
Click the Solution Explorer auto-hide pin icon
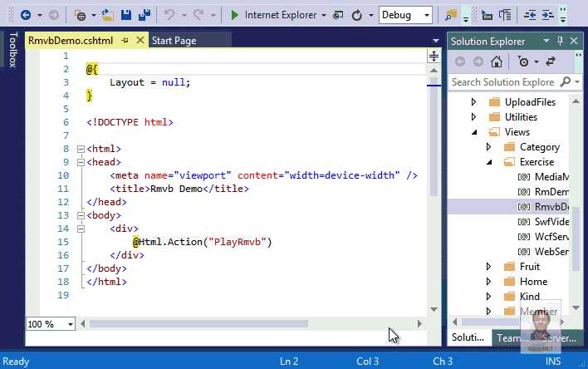(x=560, y=41)
